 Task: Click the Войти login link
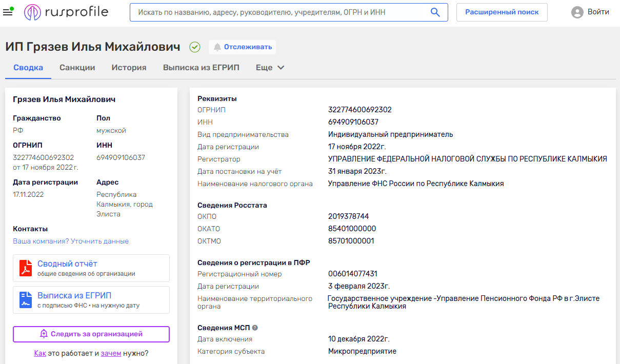coord(598,12)
